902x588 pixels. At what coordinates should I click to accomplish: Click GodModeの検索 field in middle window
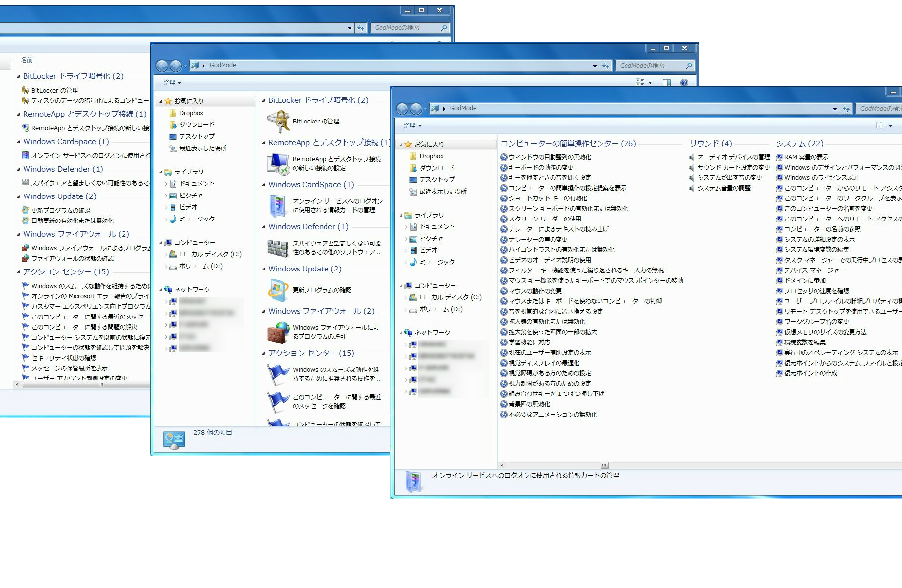point(655,66)
